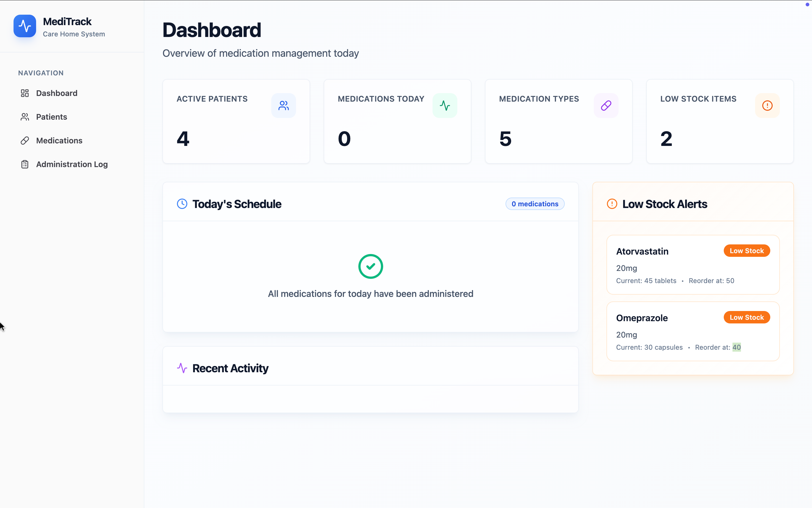This screenshot has height=508, width=812.
Task: Click the Omeprazole Low Stock badge
Action: coord(747,317)
